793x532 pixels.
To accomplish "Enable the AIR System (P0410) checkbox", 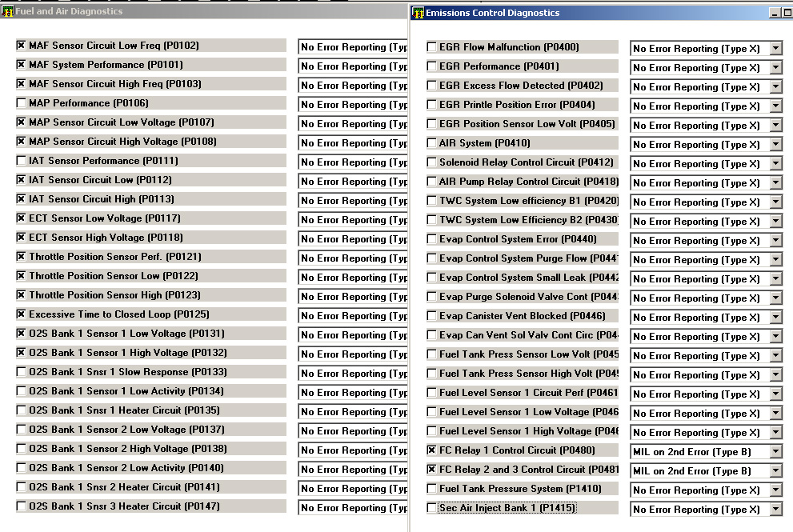I will pyautogui.click(x=432, y=143).
